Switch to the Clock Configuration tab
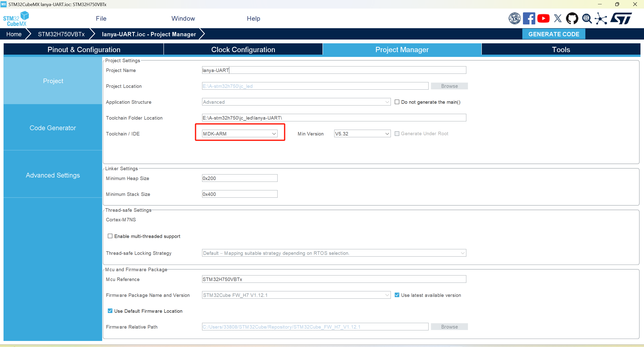 point(243,49)
